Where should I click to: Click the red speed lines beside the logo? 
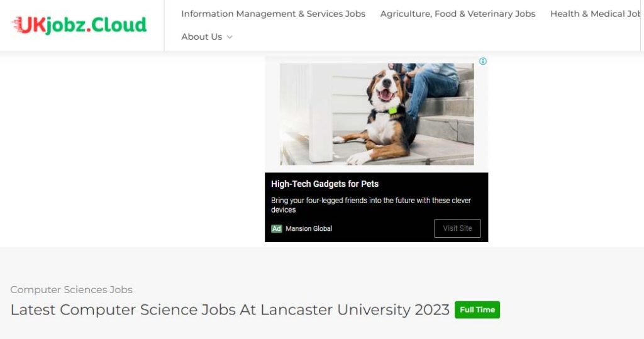point(15,25)
